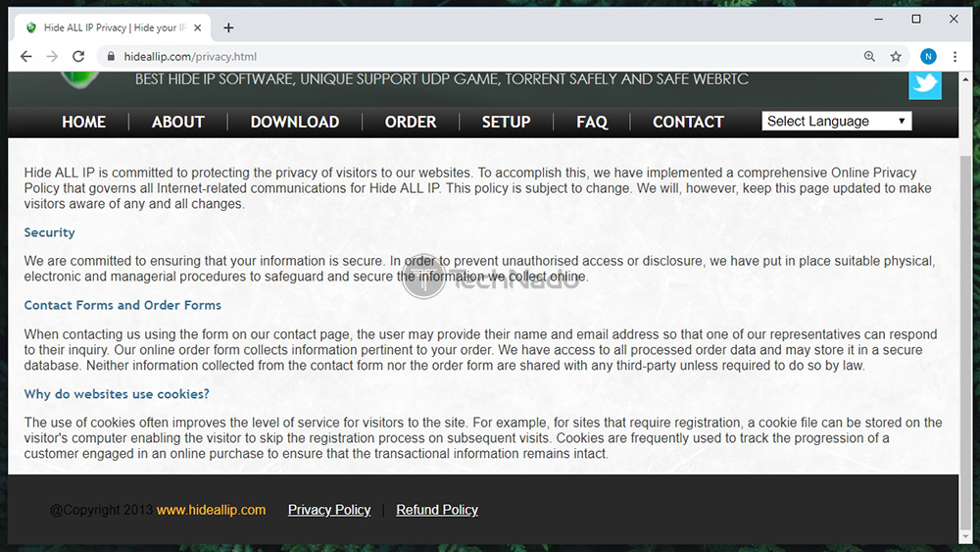Open the Privacy Policy footer link

coord(329,510)
